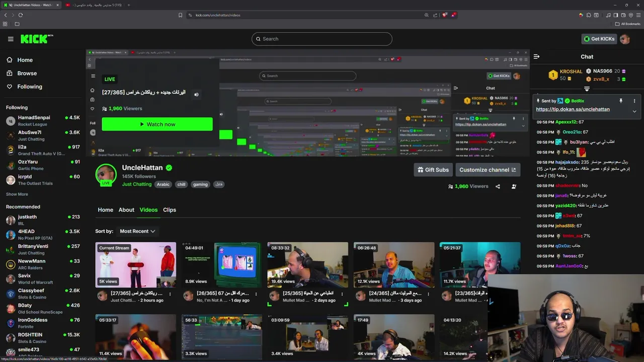The image size is (644, 362).
Task: Switch to the channel Home tab
Action: (105, 210)
